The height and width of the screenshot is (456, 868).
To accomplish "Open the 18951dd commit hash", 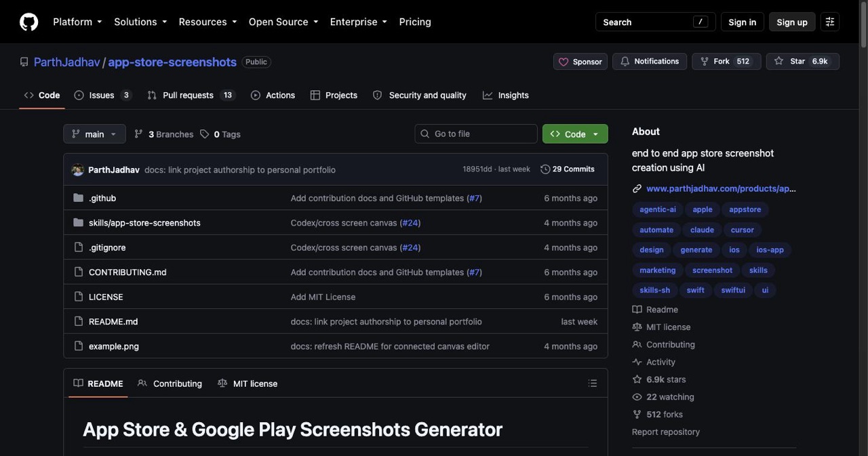I will pos(477,169).
